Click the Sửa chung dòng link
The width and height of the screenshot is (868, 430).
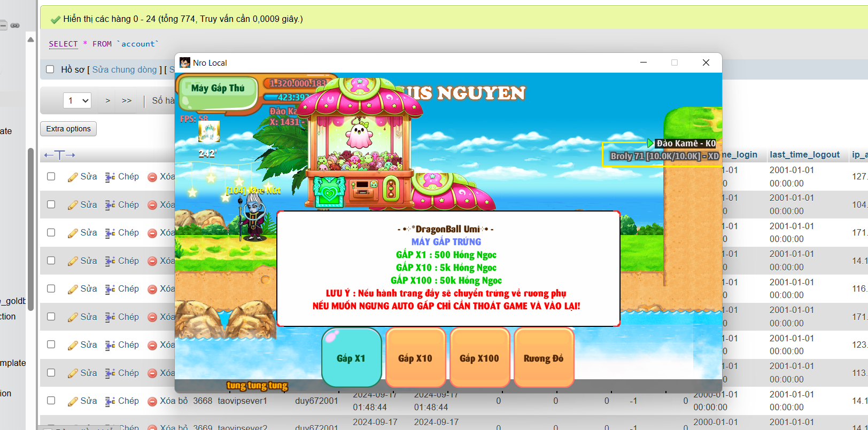pos(125,69)
